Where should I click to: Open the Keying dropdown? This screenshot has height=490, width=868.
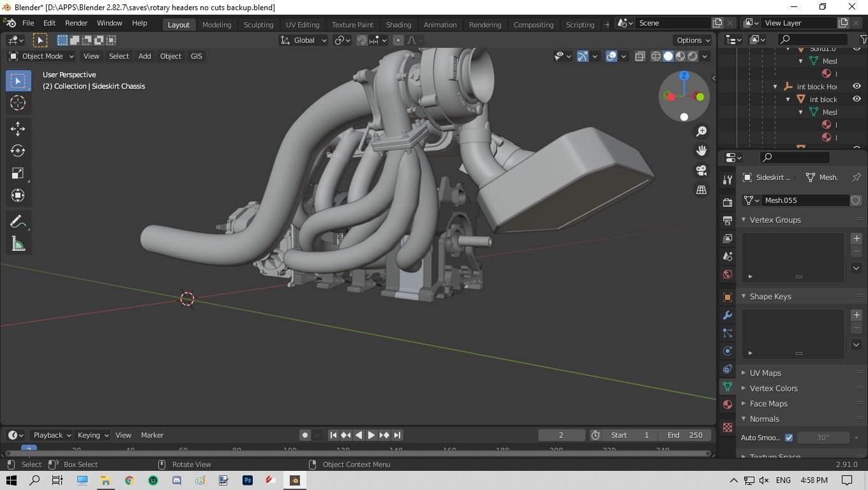click(92, 435)
